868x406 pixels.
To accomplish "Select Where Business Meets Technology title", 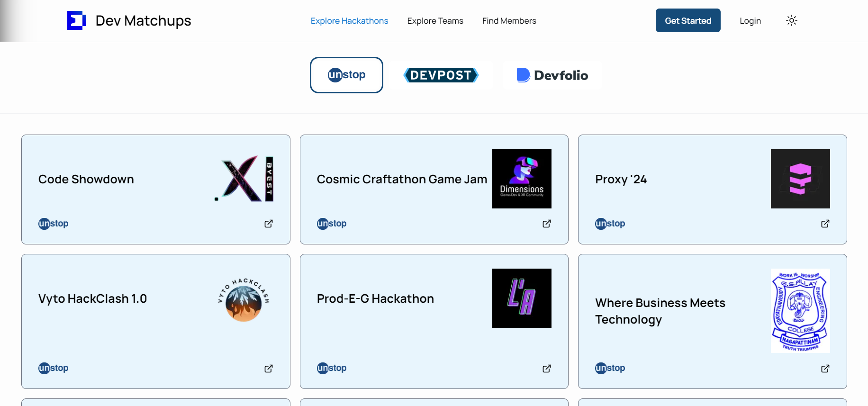I will [660, 311].
